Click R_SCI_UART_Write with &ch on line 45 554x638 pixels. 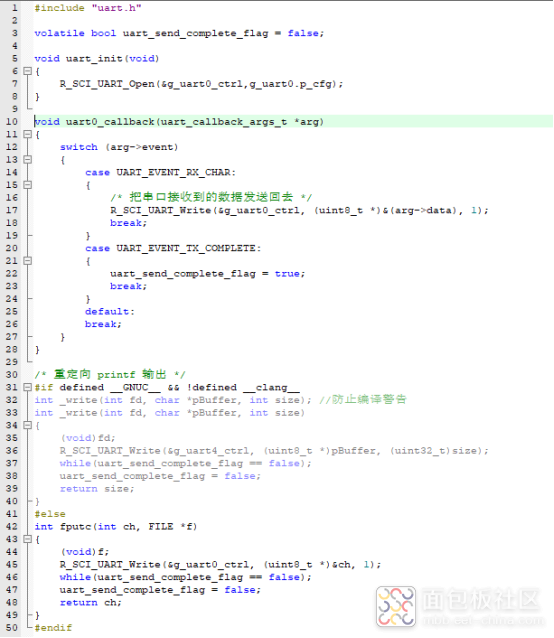pos(220,565)
